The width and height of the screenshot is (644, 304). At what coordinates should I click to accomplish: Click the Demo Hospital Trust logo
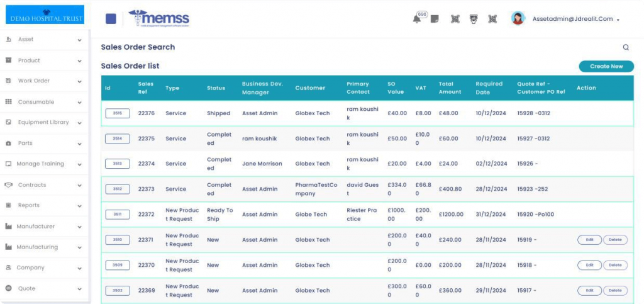45,14
